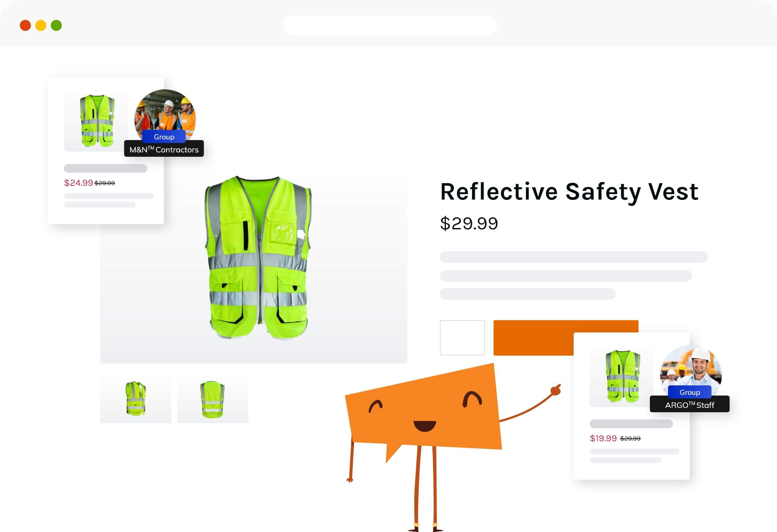Click the green window dot
The height and width of the screenshot is (532, 777).
[x=56, y=25]
